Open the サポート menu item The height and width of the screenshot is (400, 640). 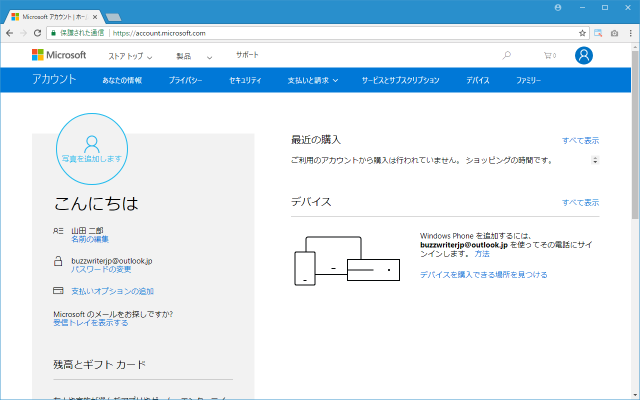pyautogui.click(x=247, y=55)
